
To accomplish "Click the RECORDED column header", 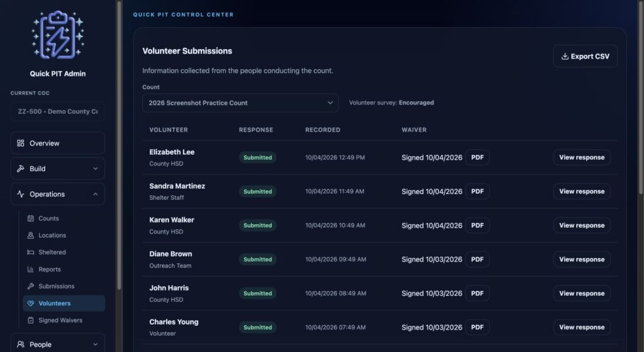I will pos(323,130).
